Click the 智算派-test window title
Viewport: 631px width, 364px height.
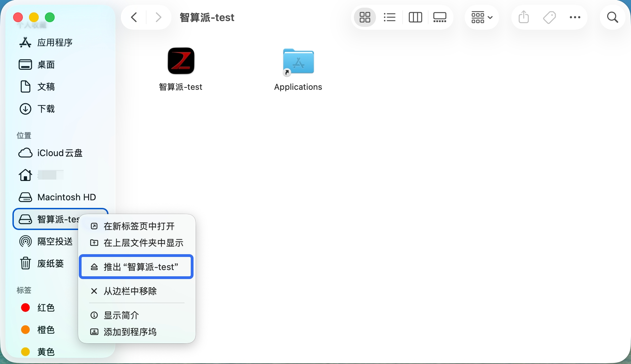tap(207, 17)
